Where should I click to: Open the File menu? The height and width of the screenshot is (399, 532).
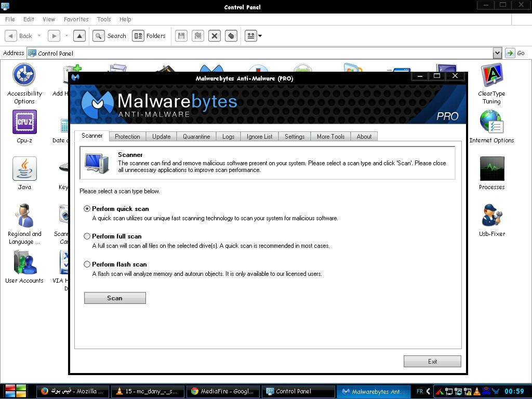[x=10, y=19]
